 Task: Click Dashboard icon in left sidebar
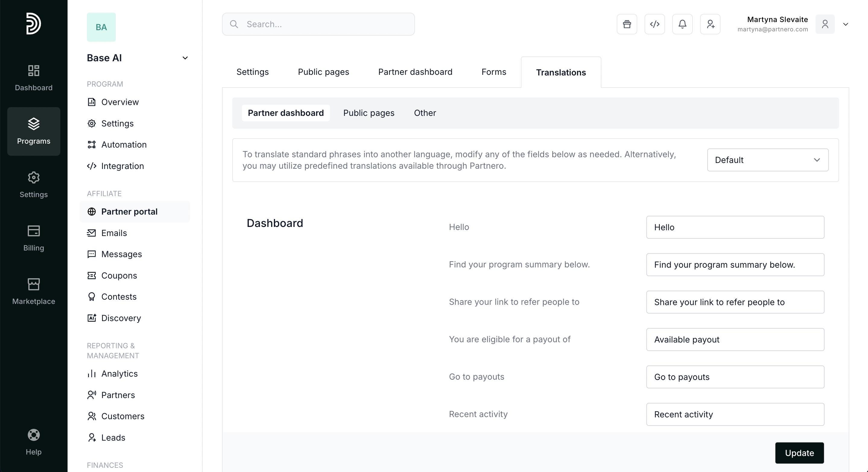pos(34,78)
